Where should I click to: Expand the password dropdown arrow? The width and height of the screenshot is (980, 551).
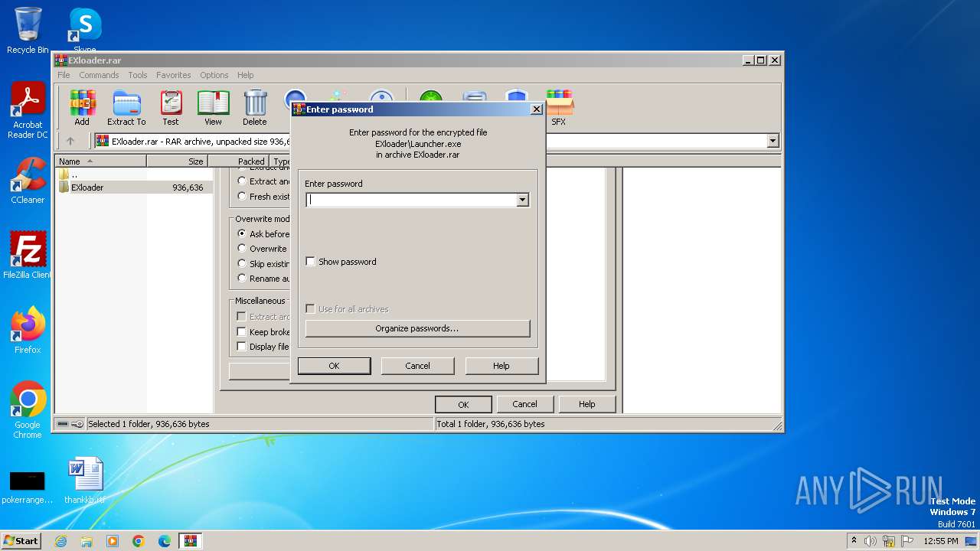click(x=522, y=200)
